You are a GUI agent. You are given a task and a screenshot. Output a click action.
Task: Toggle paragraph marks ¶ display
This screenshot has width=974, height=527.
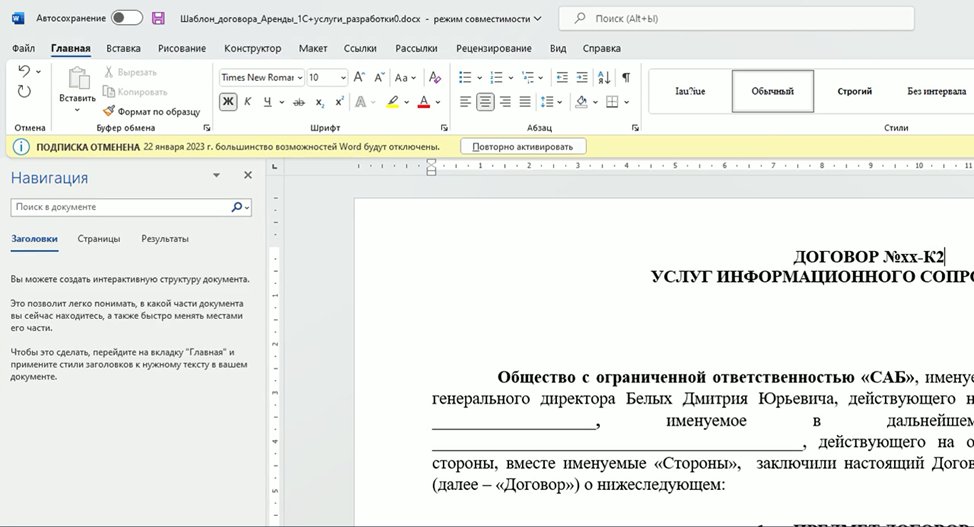point(626,77)
